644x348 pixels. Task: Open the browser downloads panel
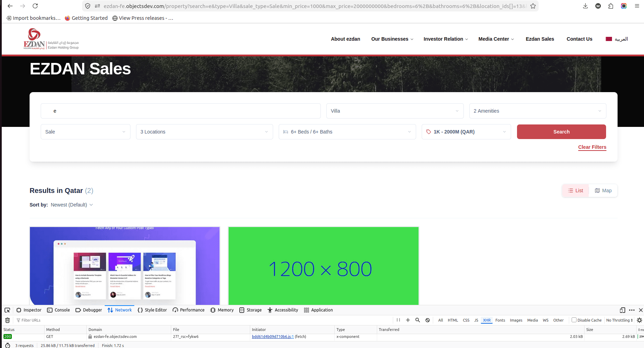586,6
